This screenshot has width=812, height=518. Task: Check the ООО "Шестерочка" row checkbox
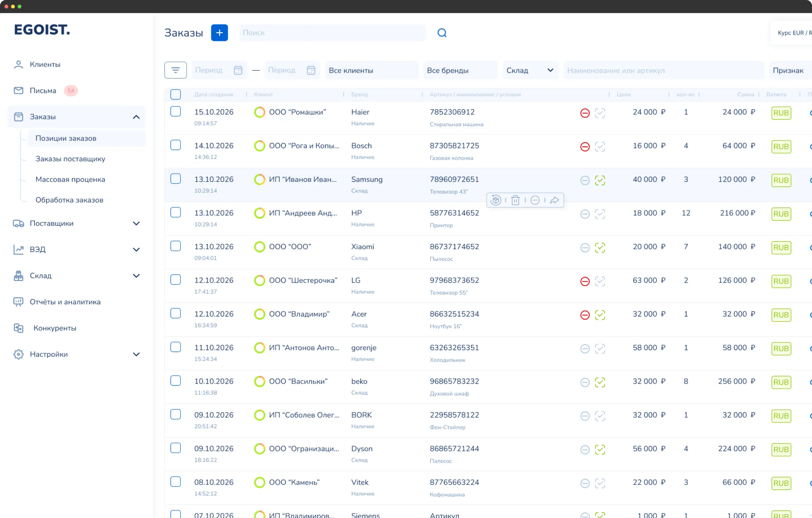point(176,280)
